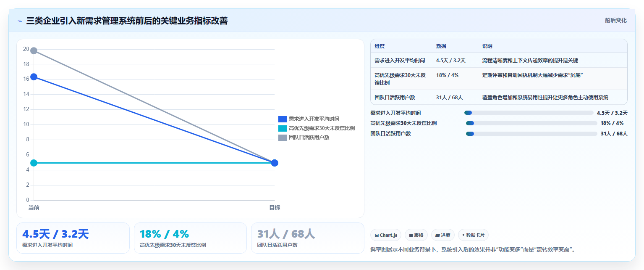Select the 数据卡片 tag
The width and height of the screenshot is (644, 270).
click(473, 235)
